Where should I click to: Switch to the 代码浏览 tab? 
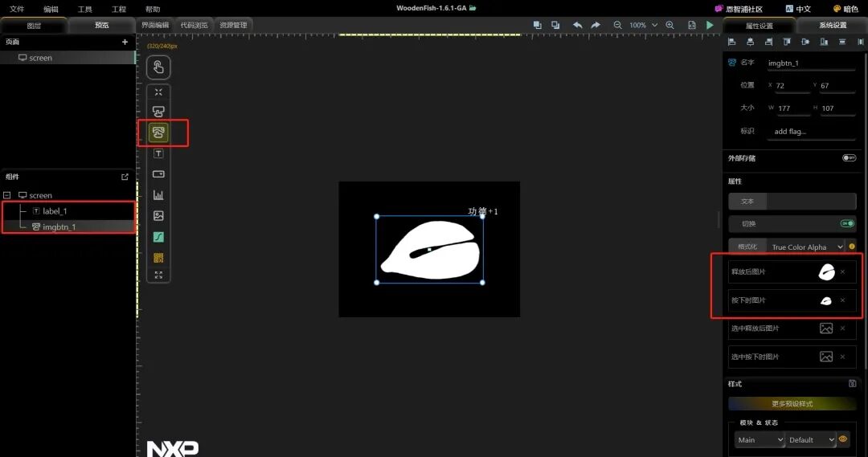194,25
